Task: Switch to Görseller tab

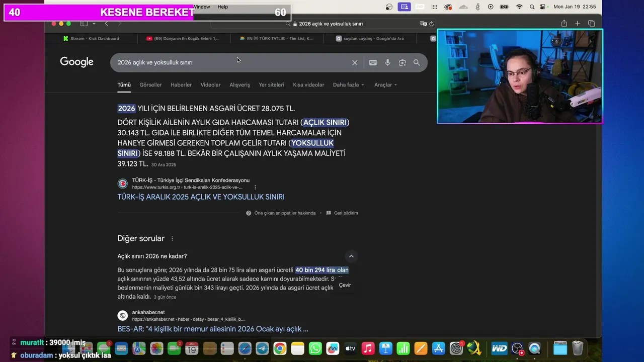Action: (x=150, y=85)
